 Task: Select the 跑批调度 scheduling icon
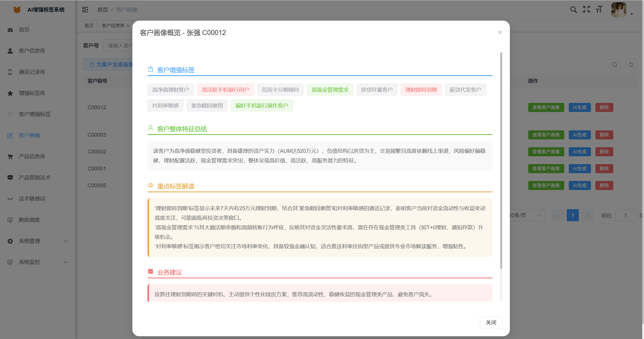[x=10, y=220]
